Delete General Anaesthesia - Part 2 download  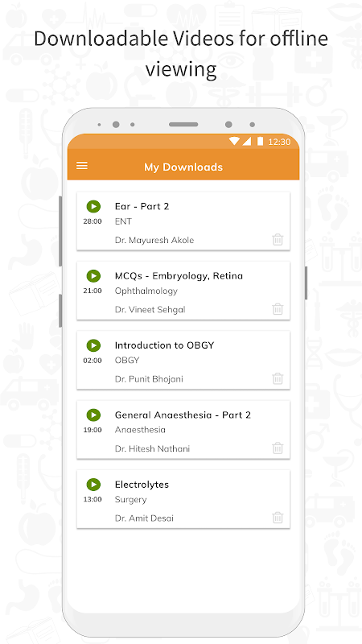[x=278, y=448]
